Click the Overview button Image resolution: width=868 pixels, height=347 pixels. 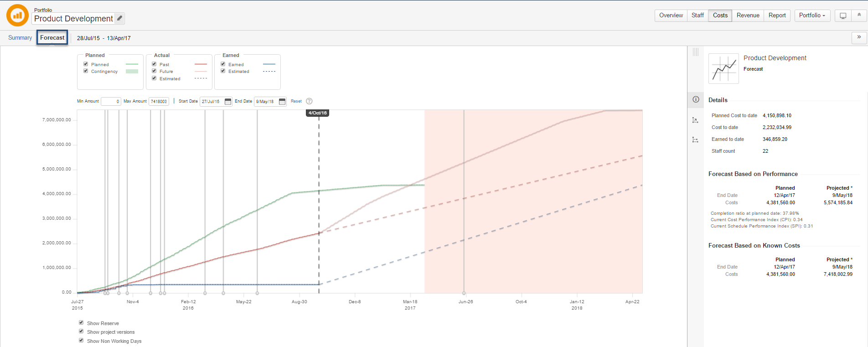coord(671,16)
